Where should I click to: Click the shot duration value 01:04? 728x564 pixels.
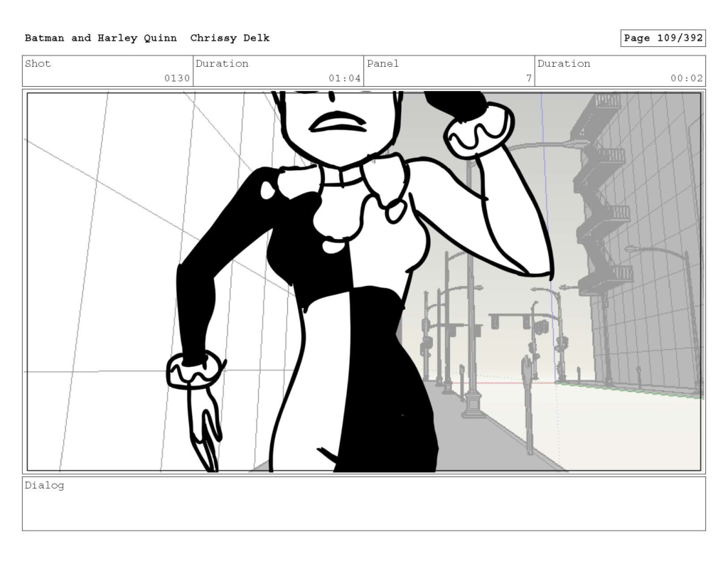[345, 78]
